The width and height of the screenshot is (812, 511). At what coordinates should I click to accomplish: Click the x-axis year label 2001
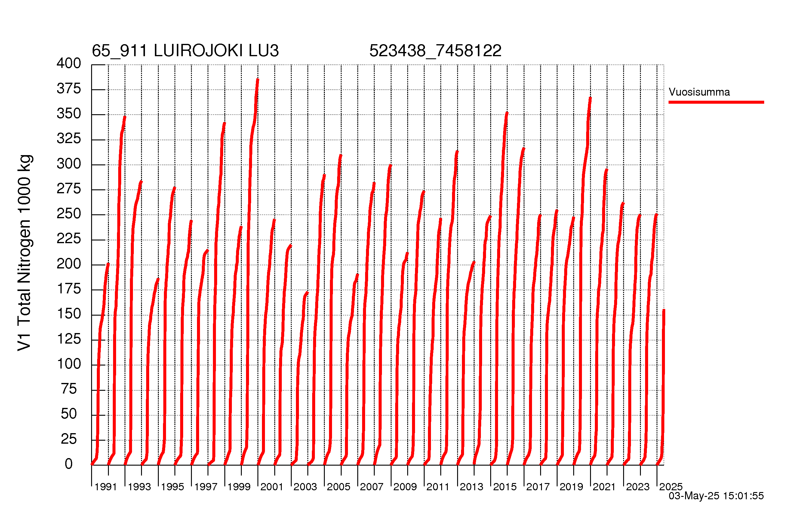(272, 487)
